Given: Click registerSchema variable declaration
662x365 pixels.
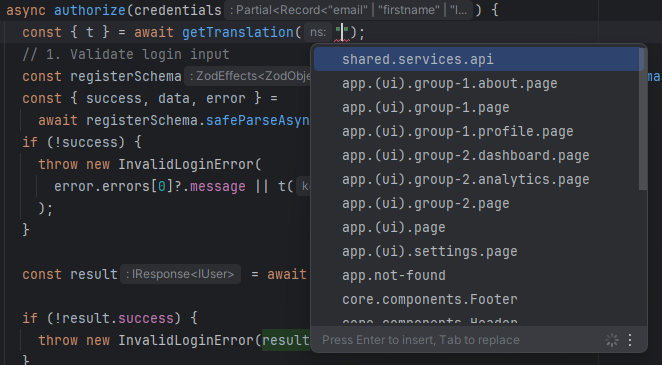Looking at the screenshot, I should click(125, 76).
